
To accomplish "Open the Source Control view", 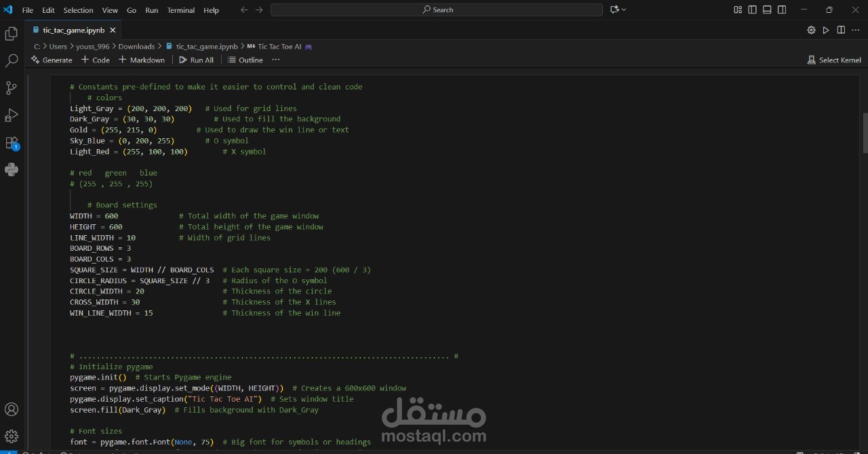I will (12, 88).
